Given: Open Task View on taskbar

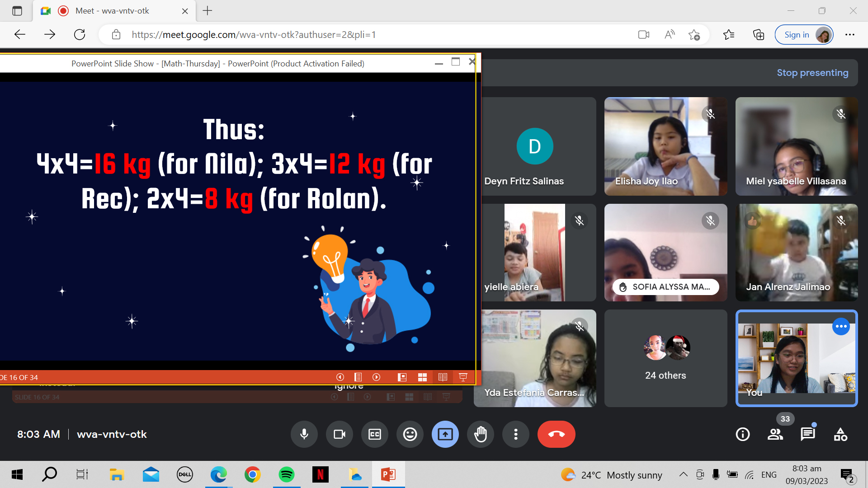Looking at the screenshot, I should pos(82,474).
